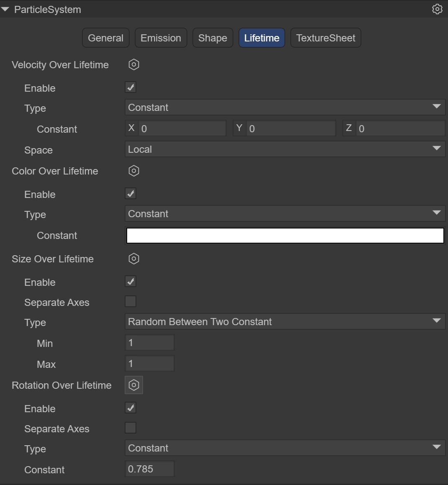This screenshot has width=448, height=485.
Task: Disable the Velocity Over Lifetime Enable checkbox
Action: pyautogui.click(x=131, y=87)
